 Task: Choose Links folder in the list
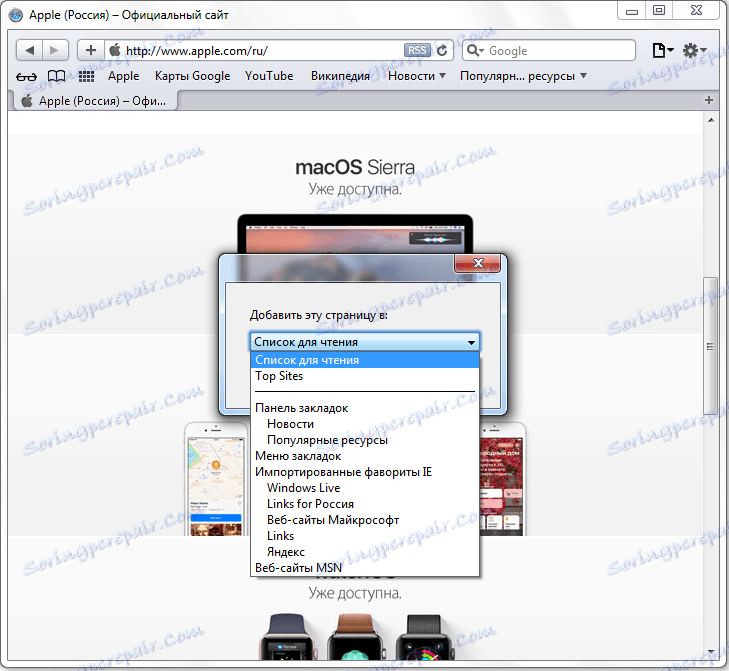[364, 536]
